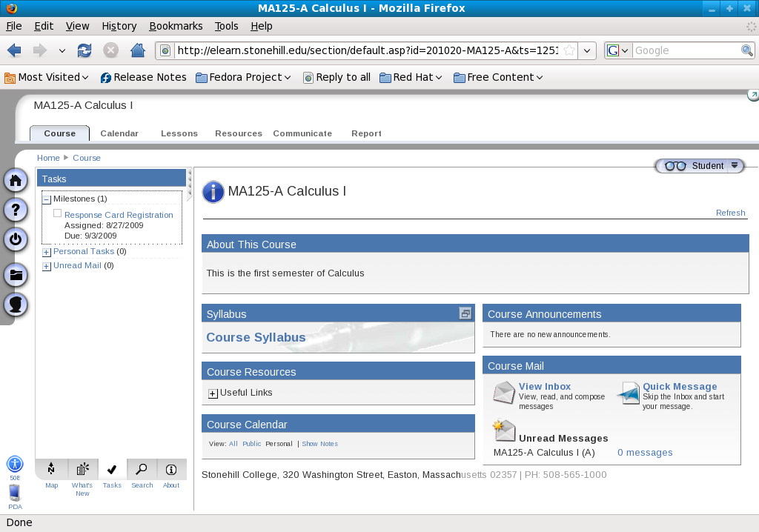Click the Refresh link
Screen dimensions: 759x532
pos(730,213)
